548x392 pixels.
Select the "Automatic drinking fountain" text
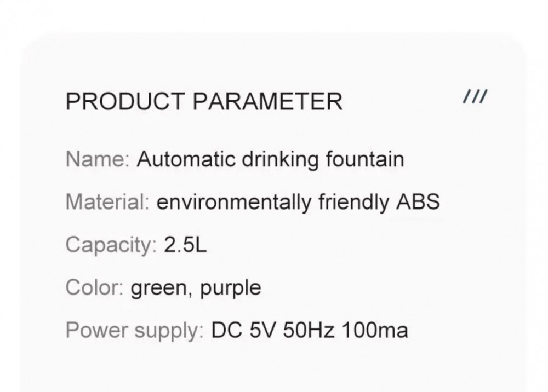pos(270,159)
